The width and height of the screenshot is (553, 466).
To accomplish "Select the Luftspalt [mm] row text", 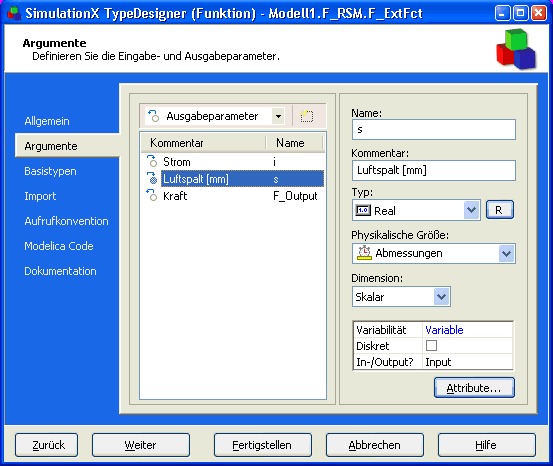I will (x=196, y=179).
